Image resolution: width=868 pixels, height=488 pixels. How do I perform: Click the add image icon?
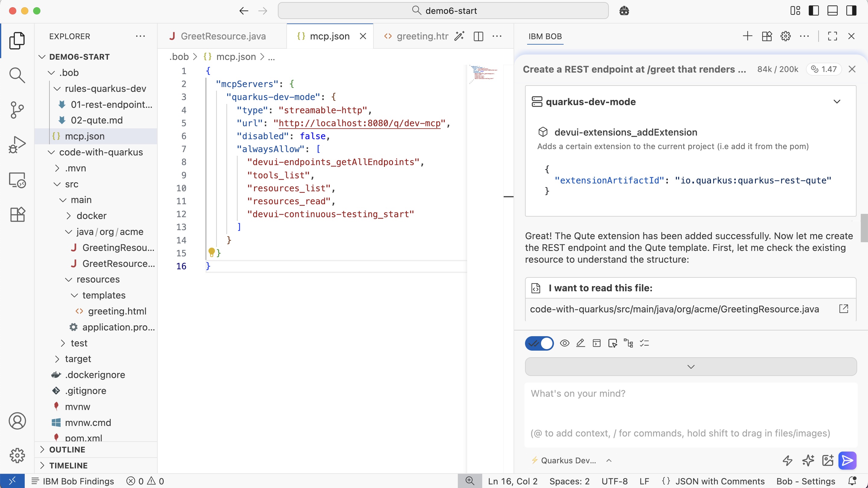[828, 460]
